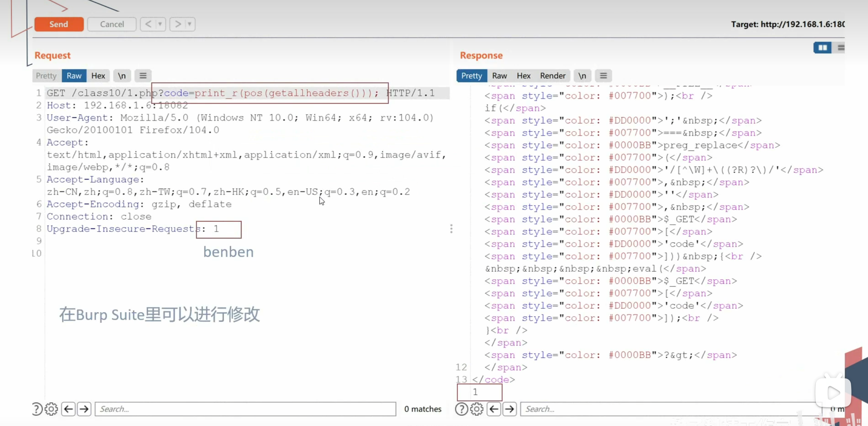The image size is (868, 426).
Task: Open Request panel help icon
Action: [x=37, y=409]
